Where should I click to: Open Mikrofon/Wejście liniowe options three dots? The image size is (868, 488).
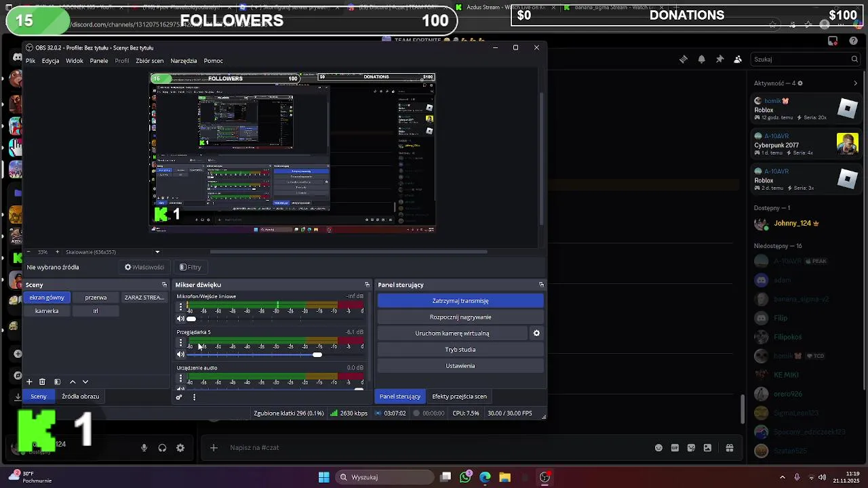point(180,306)
